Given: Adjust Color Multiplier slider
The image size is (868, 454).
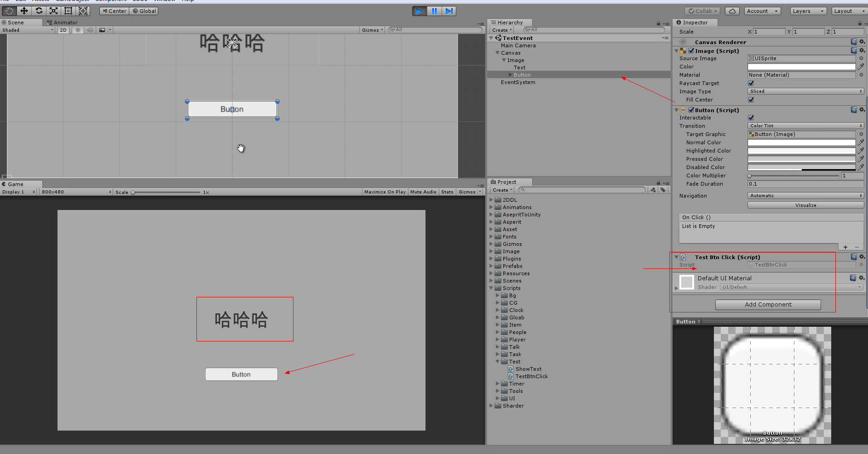Looking at the screenshot, I should pos(793,176).
